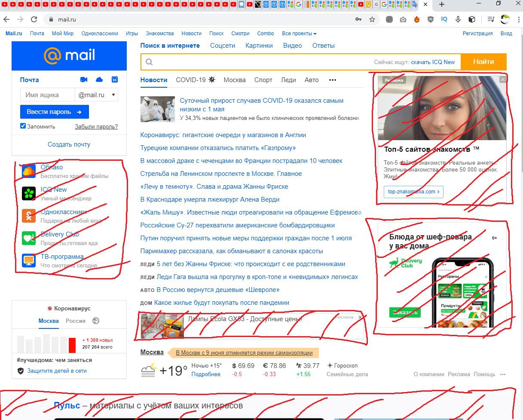Open the media control playlist icon
Viewport: 523px width, 420px height.
pyautogui.click(x=491, y=19)
